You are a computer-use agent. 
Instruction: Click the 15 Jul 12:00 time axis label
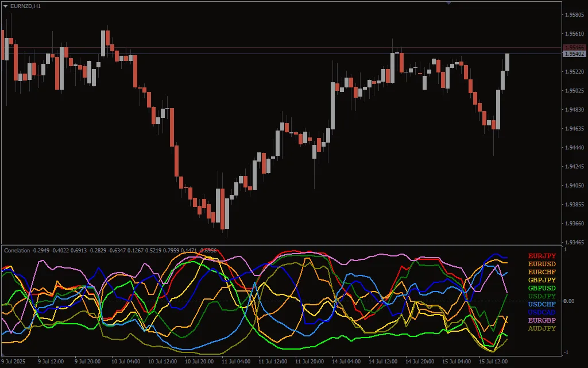[x=493, y=362]
